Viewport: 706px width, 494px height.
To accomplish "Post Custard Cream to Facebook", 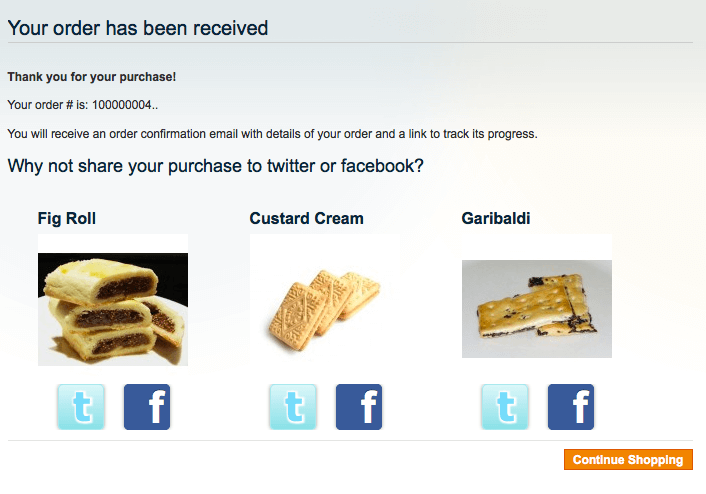I will point(359,407).
